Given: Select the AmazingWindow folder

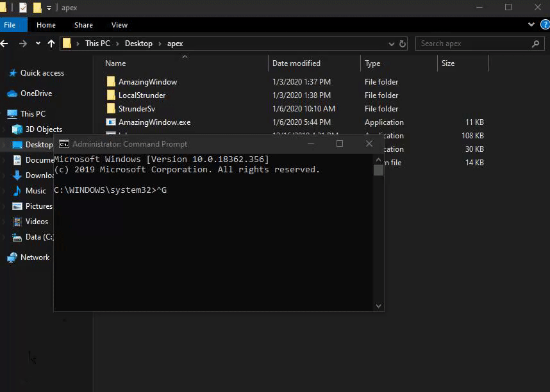Looking at the screenshot, I should tap(147, 82).
